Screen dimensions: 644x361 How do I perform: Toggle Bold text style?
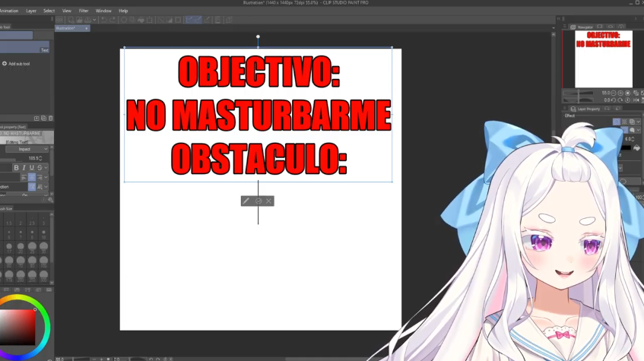16,167
